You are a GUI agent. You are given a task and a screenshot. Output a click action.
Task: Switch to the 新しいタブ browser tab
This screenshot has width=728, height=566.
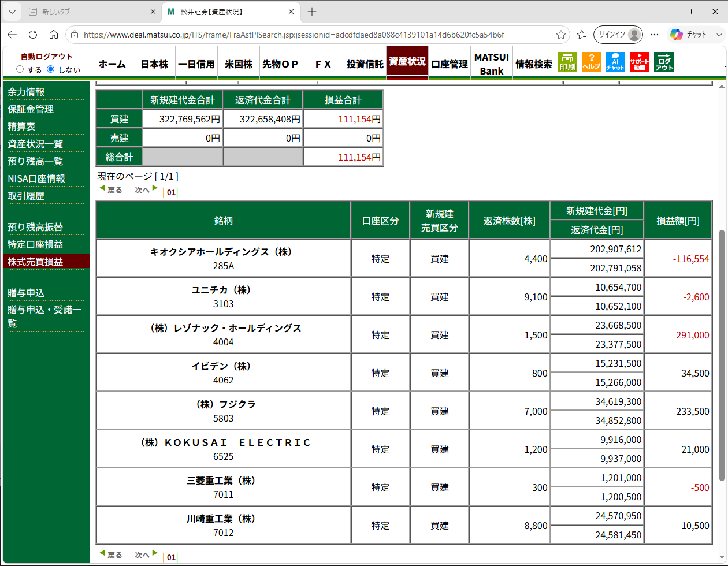coord(92,12)
